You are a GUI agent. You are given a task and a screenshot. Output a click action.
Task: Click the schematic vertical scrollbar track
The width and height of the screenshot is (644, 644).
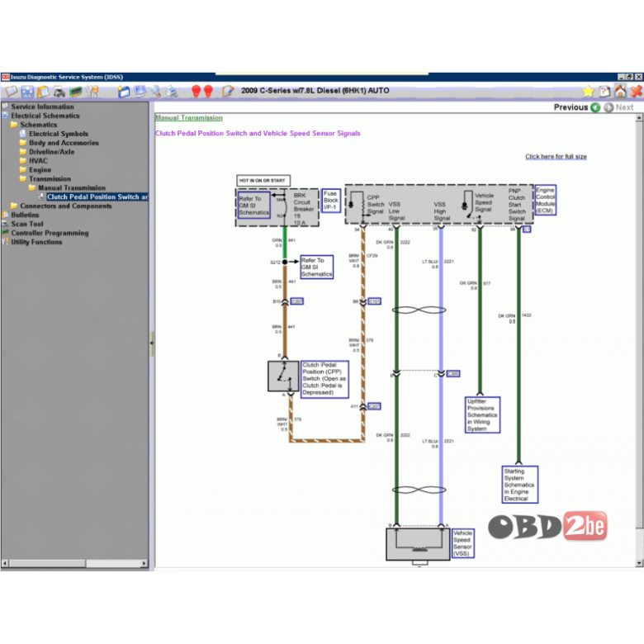click(x=639, y=542)
